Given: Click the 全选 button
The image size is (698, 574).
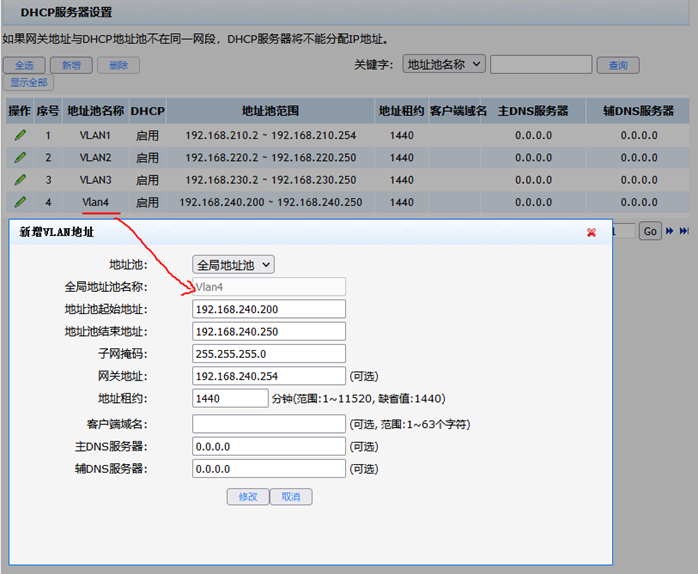Looking at the screenshot, I should (x=24, y=65).
